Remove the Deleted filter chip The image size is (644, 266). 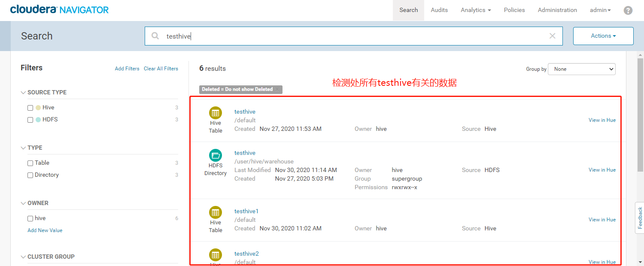click(x=277, y=89)
